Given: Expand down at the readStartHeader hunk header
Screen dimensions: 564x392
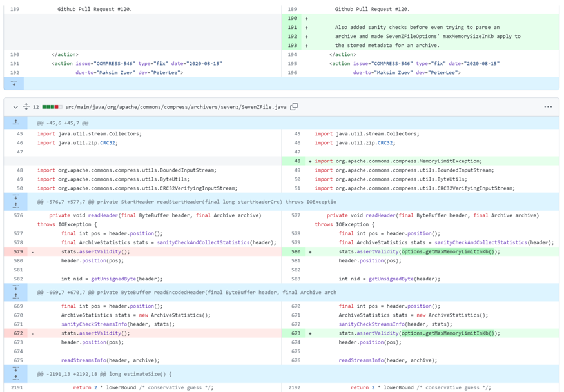Looking at the screenshot, I should coord(15,197).
